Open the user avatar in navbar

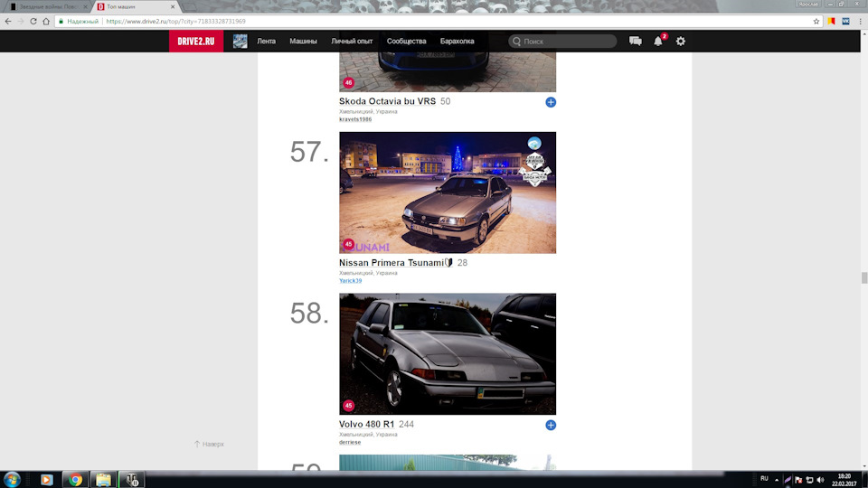(x=241, y=41)
